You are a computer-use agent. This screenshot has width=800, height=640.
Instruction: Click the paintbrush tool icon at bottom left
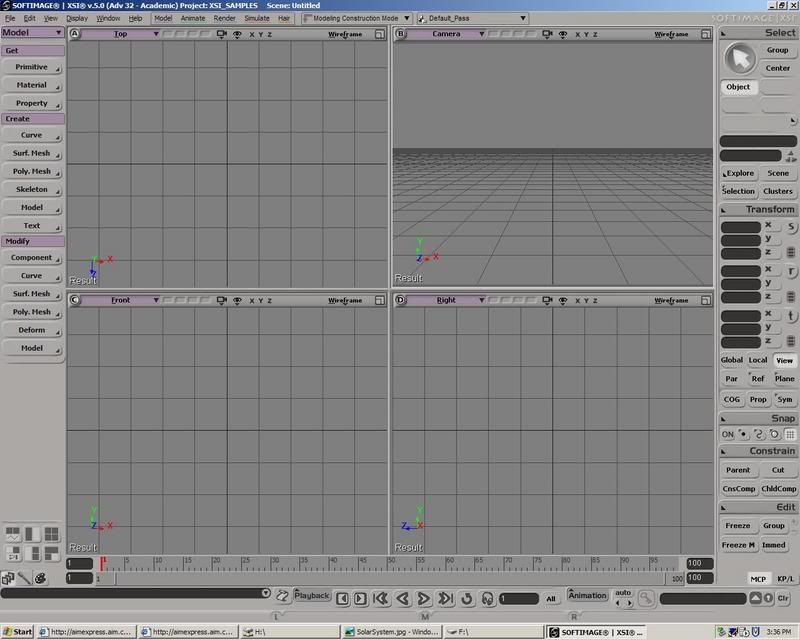(x=24, y=578)
